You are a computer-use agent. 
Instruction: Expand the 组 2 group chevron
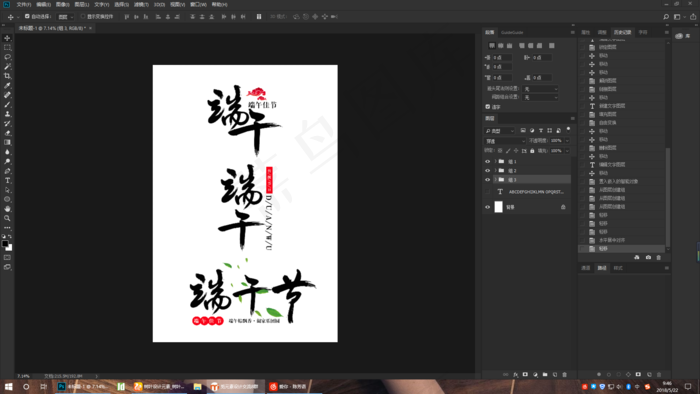pyautogui.click(x=495, y=170)
